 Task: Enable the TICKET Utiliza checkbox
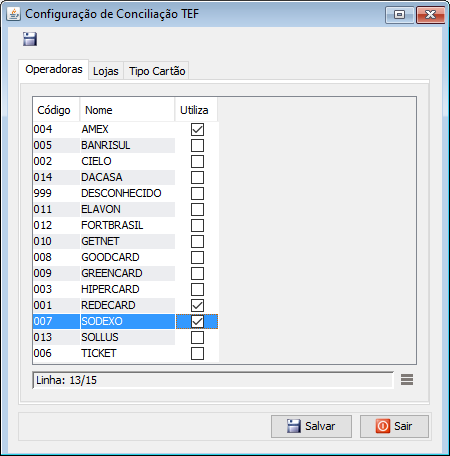point(197,353)
